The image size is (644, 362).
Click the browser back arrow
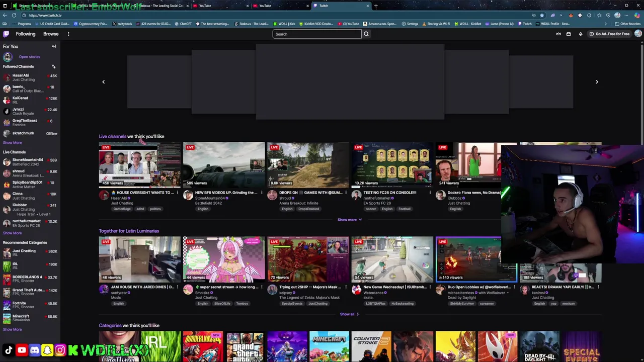(5, 15)
